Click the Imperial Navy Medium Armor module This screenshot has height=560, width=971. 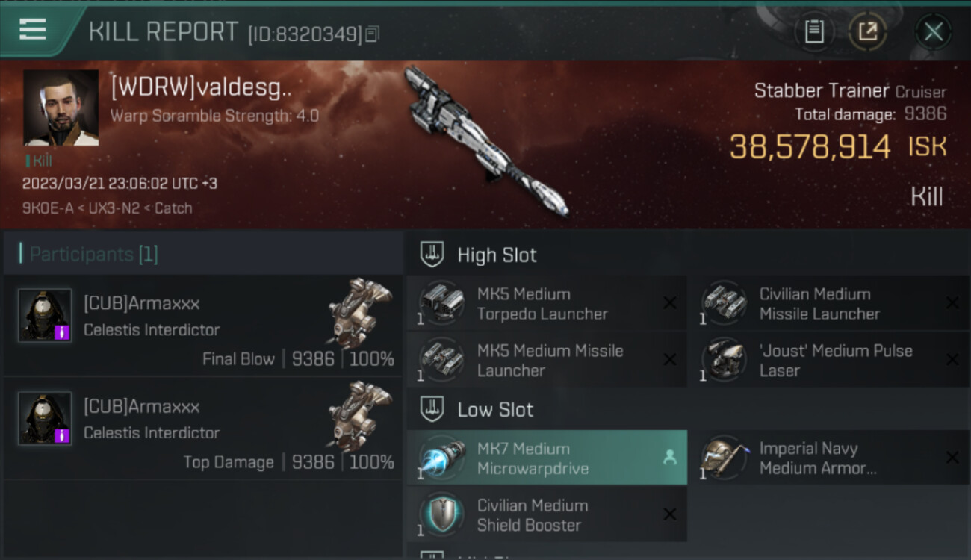[829, 458]
